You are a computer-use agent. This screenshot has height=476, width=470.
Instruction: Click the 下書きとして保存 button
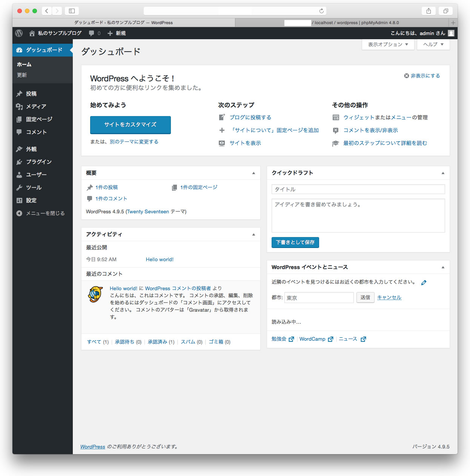295,242
